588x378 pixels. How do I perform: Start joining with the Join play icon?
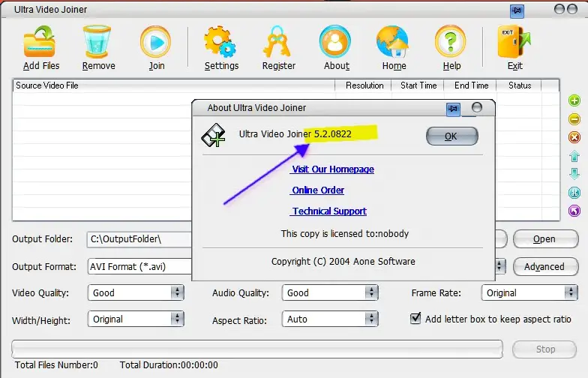click(x=156, y=42)
